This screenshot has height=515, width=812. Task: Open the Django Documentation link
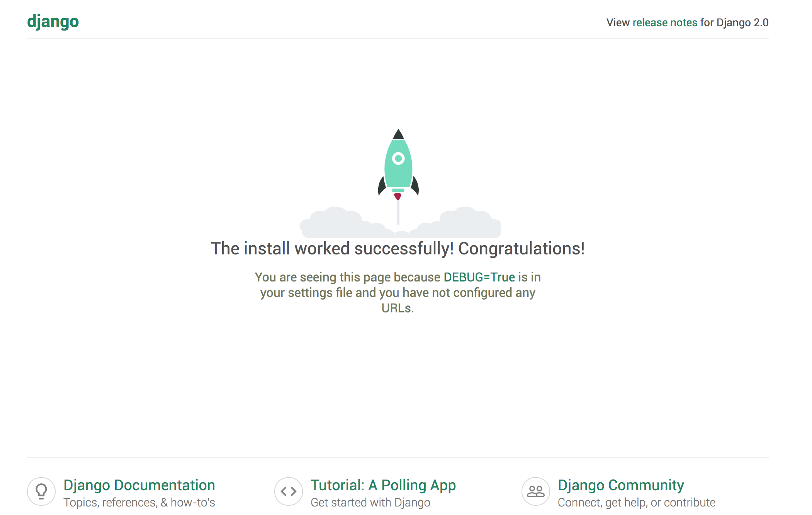point(139,485)
